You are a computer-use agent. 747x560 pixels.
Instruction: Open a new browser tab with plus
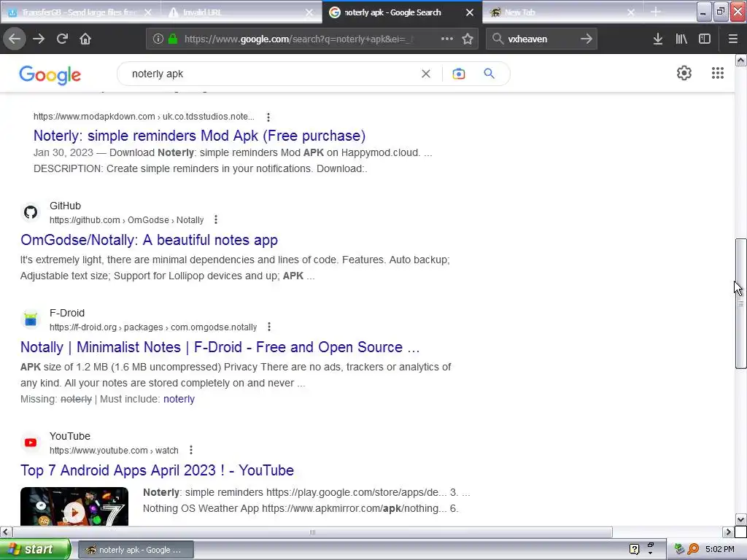click(x=656, y=12)
